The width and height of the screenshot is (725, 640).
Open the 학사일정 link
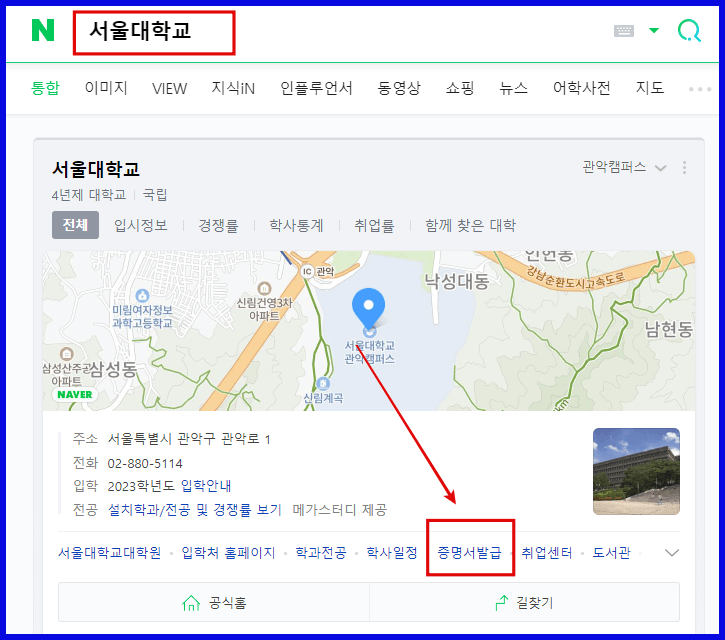tap(392, 553)
